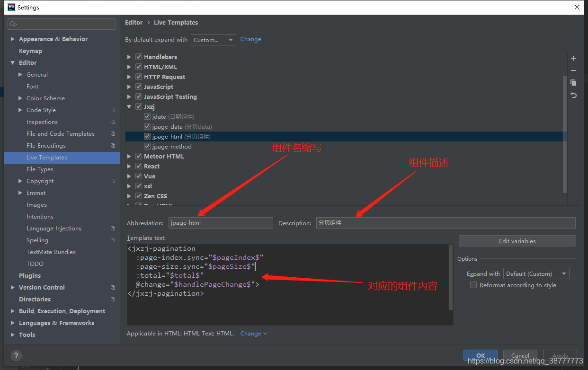Click Change link for applicable contexts
The height and width of the screenshot is (370, 588).
click(x=253, y=334)
